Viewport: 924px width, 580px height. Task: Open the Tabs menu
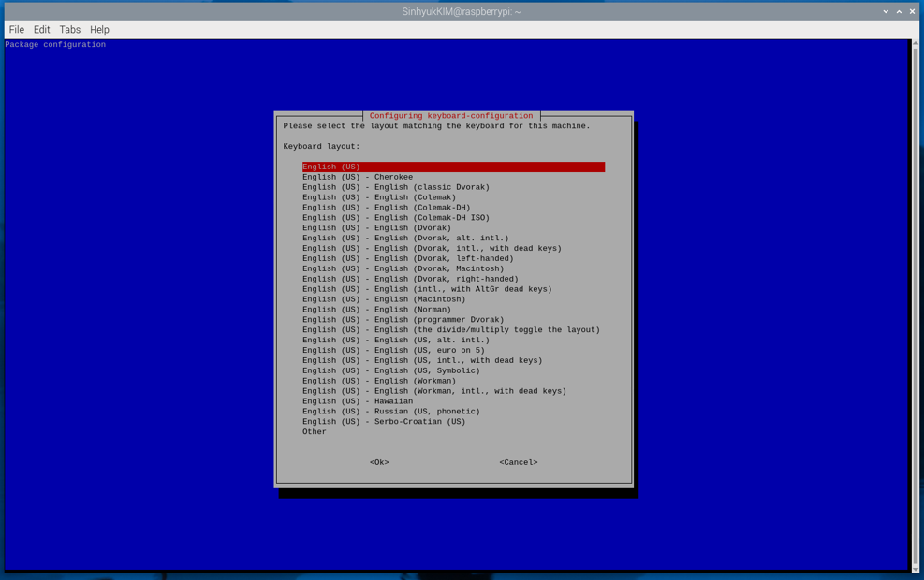point(69,29)
